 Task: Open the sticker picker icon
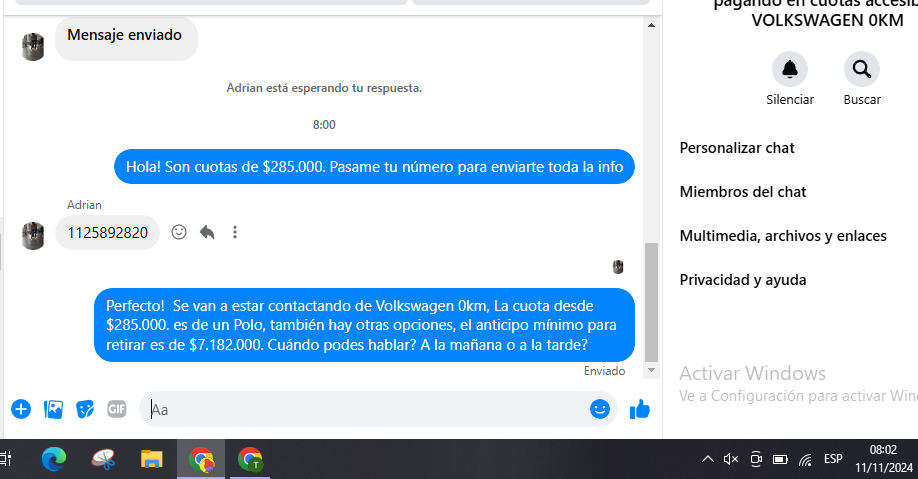tap(85, 409)
